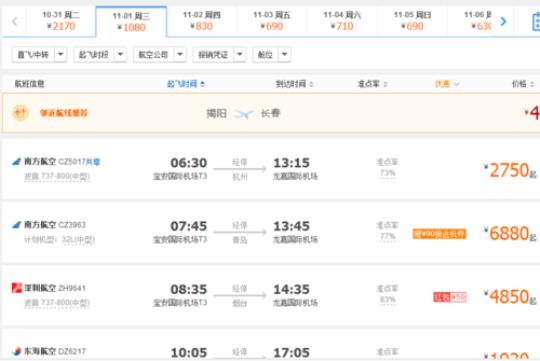Viewport: 540px width, 361px height.
Task: Click the airplane icon between 揭阳 and 长春
Action: click(x=243, y=113)
